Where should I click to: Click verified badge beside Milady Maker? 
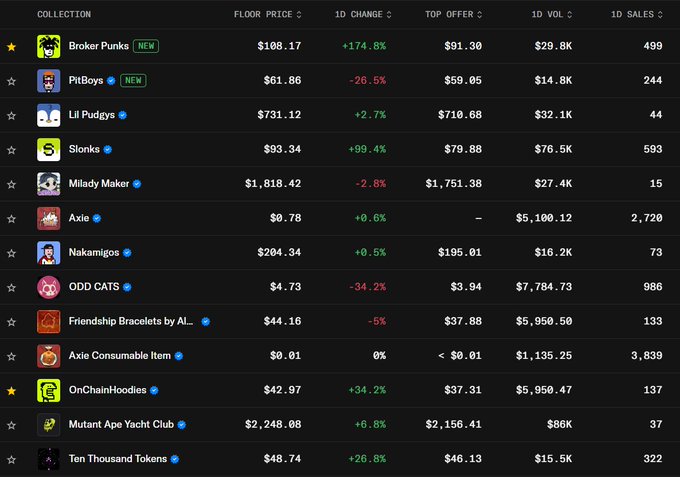137,184
